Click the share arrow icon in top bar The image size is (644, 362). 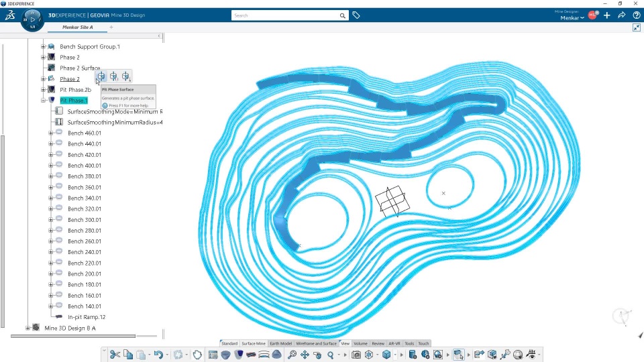tap(621, 15)
